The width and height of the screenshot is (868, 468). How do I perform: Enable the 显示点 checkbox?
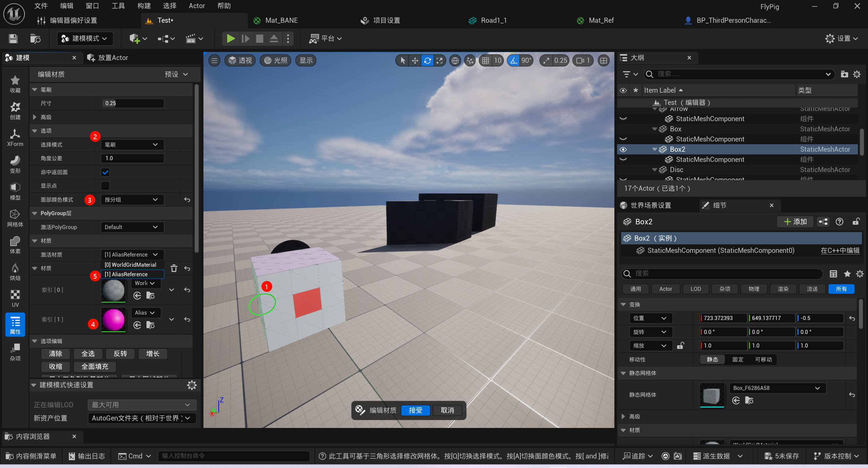tap(105, 186)
